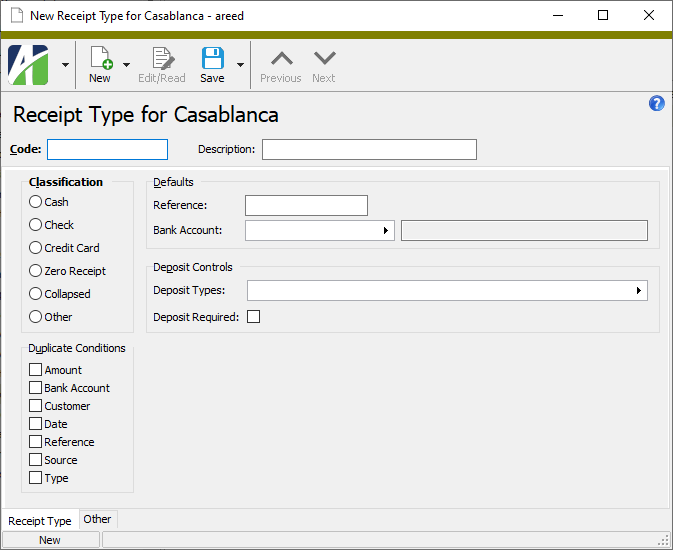Click the Description input field
Screen dimensions: 673x550
coord(369,150)
